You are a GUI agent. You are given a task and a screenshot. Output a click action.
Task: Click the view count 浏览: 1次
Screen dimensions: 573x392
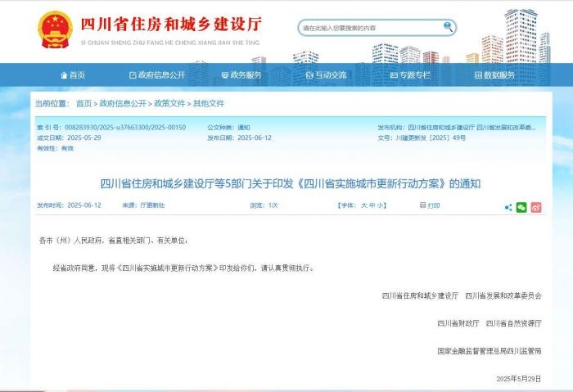click(264, 205)
